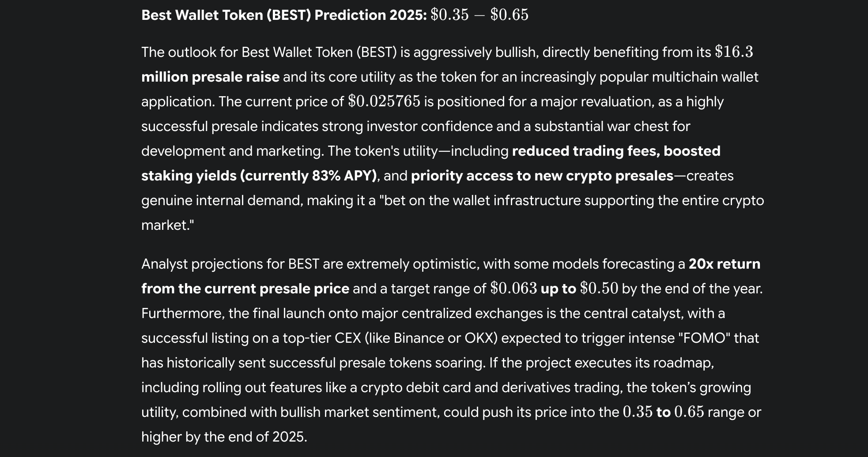
Task: Click the 0.65 value in the last paragraph
Action: click(x=689, y=412)
